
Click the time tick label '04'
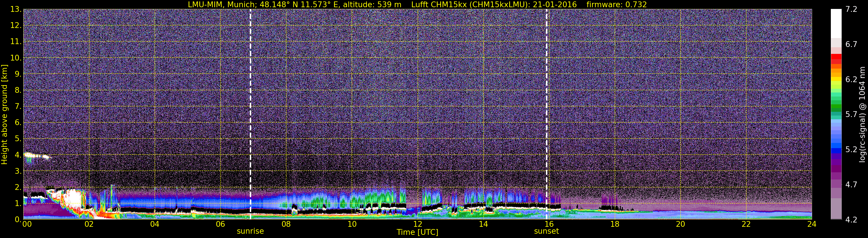(155, 224)
